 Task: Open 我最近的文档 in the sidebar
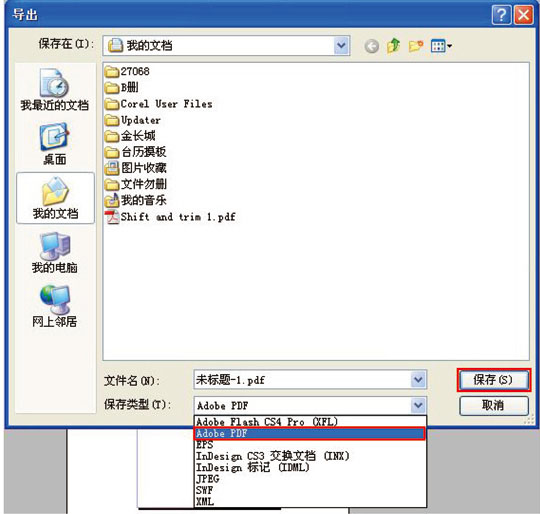point(55,90)
